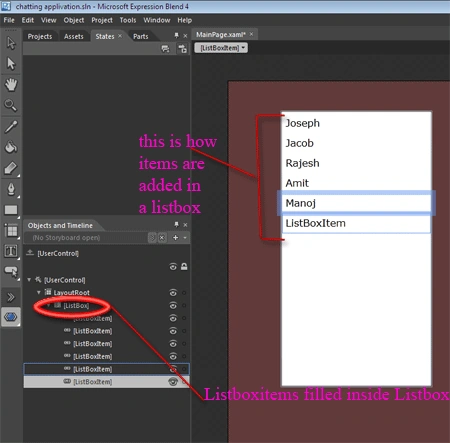The image size is (450, 443).
Task: Toggle visibility eye of LayoutRoot
Action: pos(173,293)
